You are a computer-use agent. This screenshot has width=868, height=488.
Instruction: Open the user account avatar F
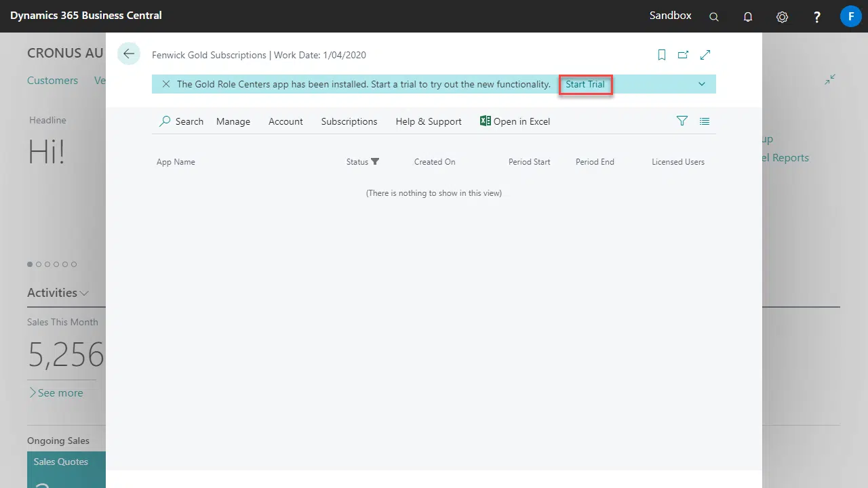point(850,16)
